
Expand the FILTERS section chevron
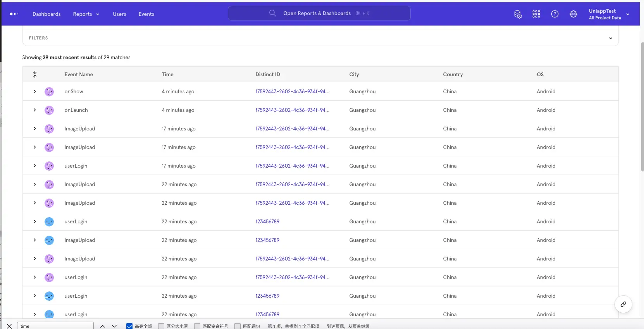[x=610, y=38]
